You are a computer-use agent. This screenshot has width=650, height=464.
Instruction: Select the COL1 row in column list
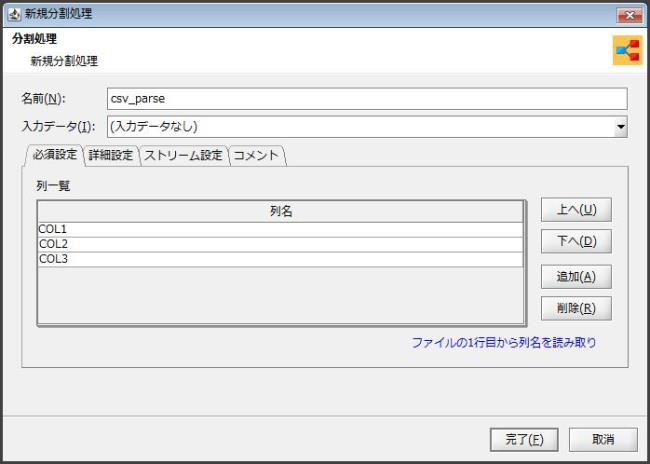[x=280, y=229]
